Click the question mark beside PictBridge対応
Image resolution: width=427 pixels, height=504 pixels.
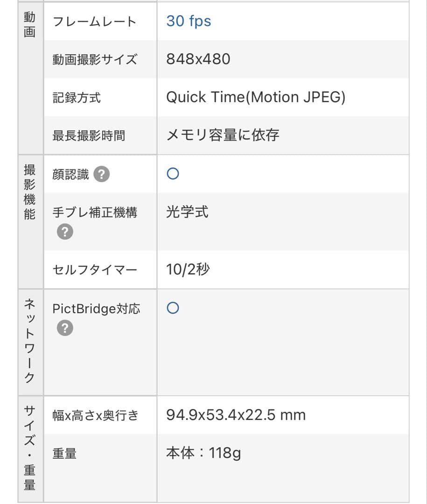click(x=64, y=328)
